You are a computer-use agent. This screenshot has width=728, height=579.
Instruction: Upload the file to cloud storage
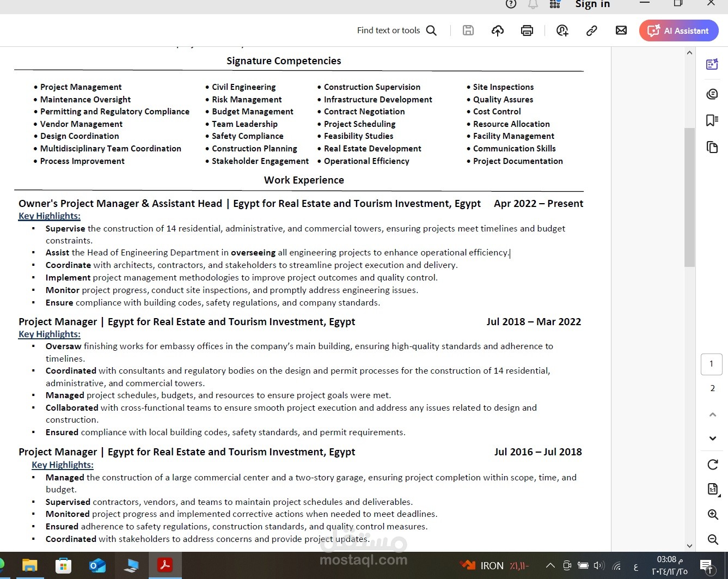click(498, 31)
